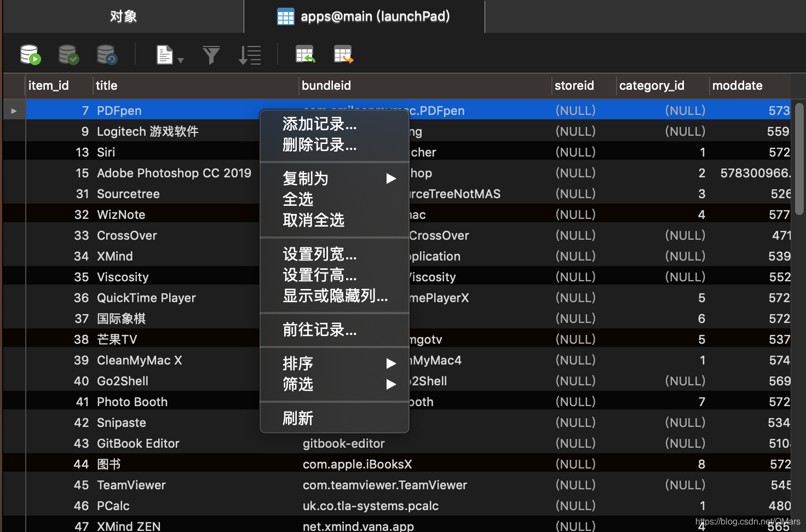
Task: Click the filter funnel icon
Action: 211,55
